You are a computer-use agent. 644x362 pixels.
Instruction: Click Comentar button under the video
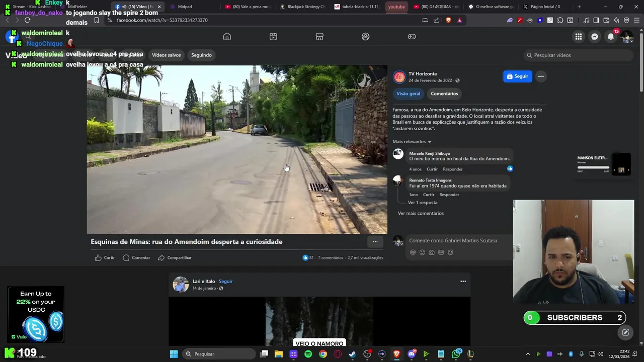point(136,257)
